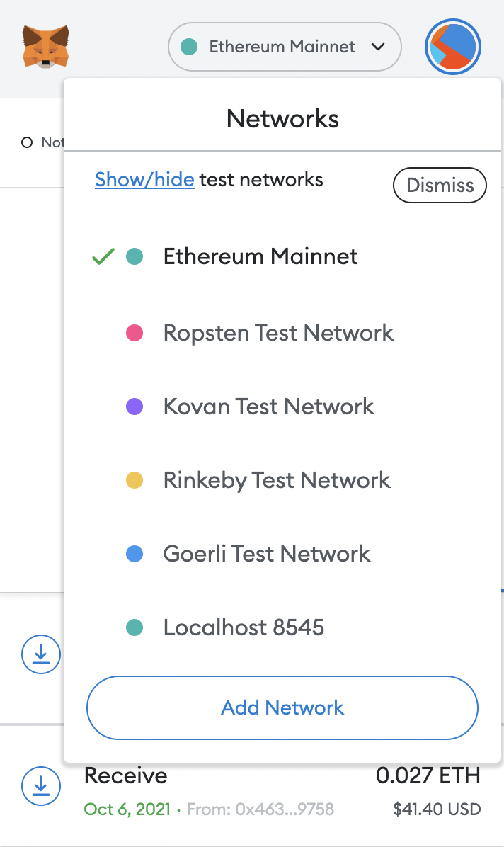The image size is (504, 847).
Task: Click the green checkmark beside Ethereum Mainnet
Action: (x=103, y=256)
